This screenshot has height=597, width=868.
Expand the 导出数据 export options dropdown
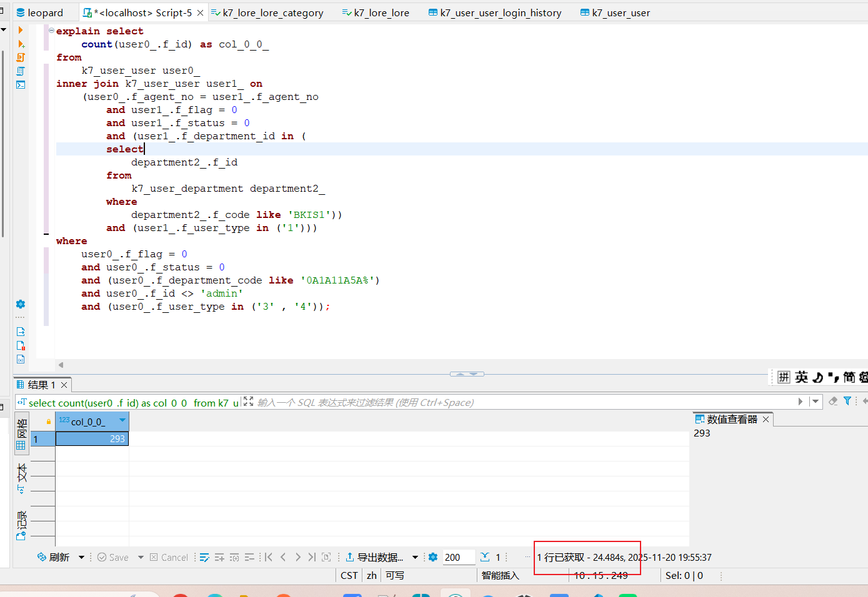415,557
